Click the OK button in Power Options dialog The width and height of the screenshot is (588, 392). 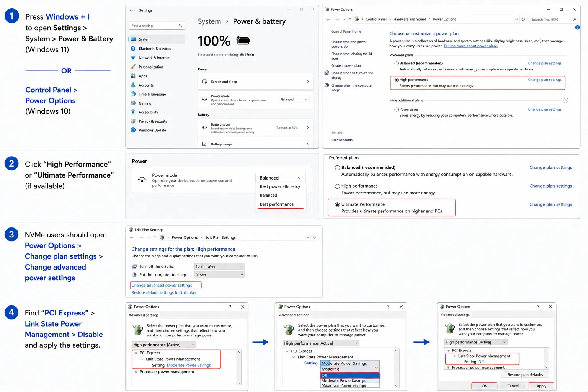[x=484, y=386]
